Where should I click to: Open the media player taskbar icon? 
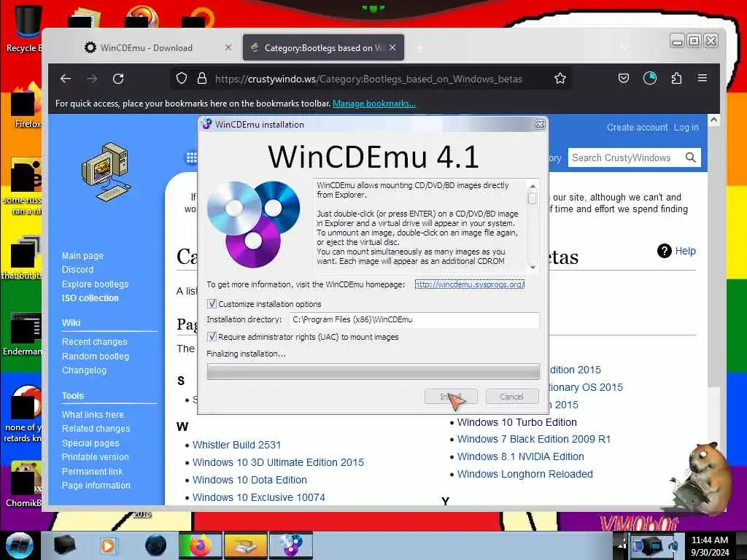click(108, 545)
